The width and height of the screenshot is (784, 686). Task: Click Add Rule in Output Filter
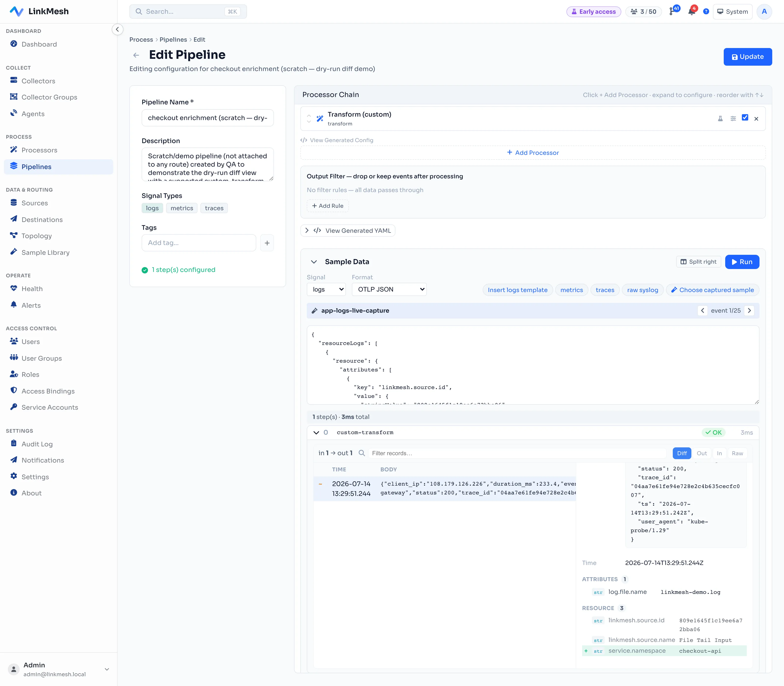tap(328, 206)
